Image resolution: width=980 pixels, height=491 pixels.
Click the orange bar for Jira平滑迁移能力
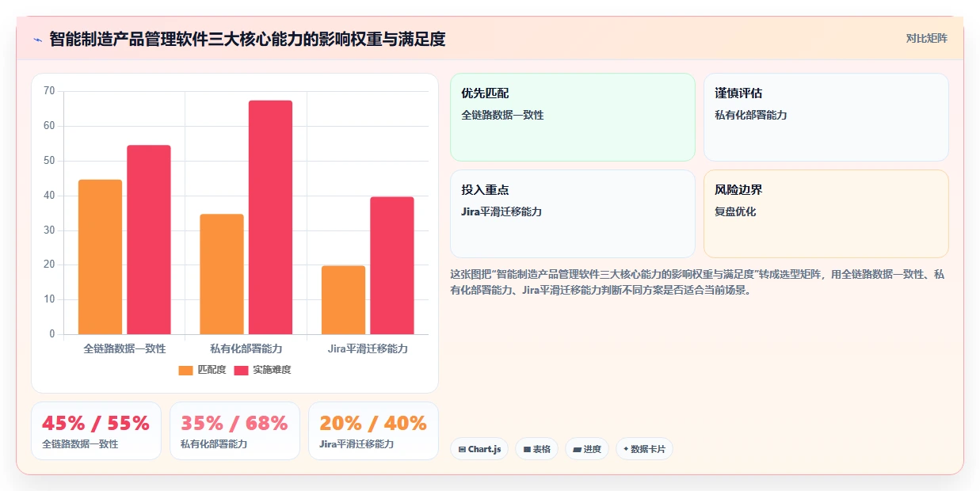(x=344, y=300)
